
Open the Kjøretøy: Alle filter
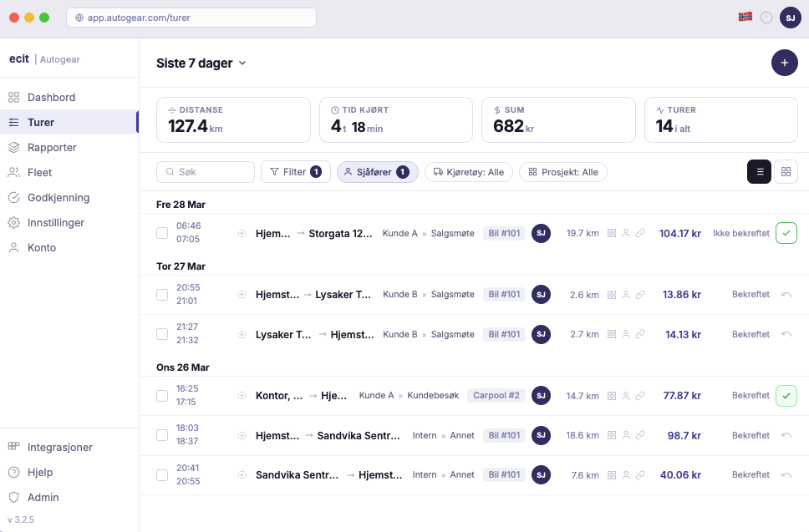(468, 172)
